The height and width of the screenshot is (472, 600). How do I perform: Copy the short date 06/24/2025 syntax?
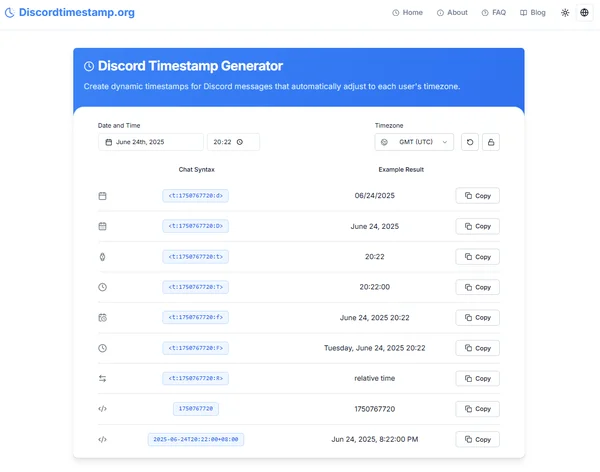pyautogui.click(x=478, y=196)
